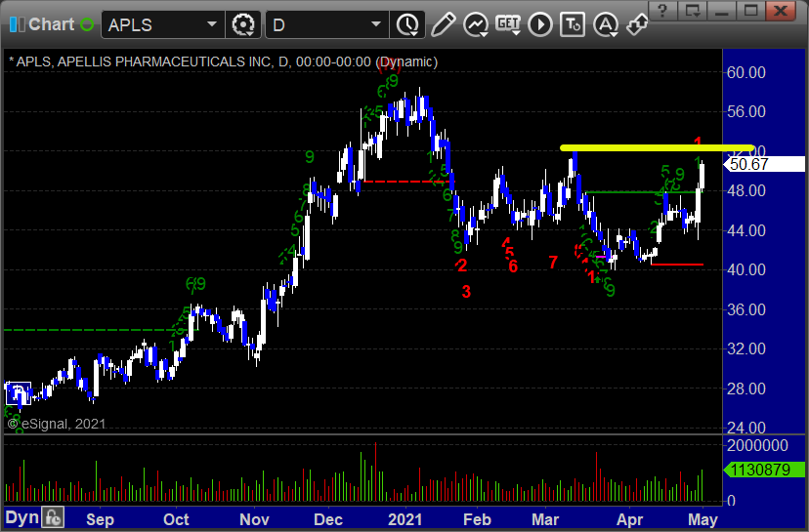The height and width of the screenshot is (532, 809).
Task: Open the help question mark button
Action: (x=662, y=11)
